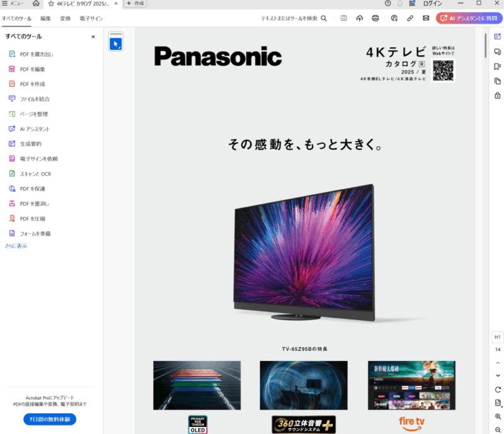Click the OLED panel layers thumbnail image
The height and width of the screenshot is (434, 504).
pyautogui.click(x=197, y=385)
